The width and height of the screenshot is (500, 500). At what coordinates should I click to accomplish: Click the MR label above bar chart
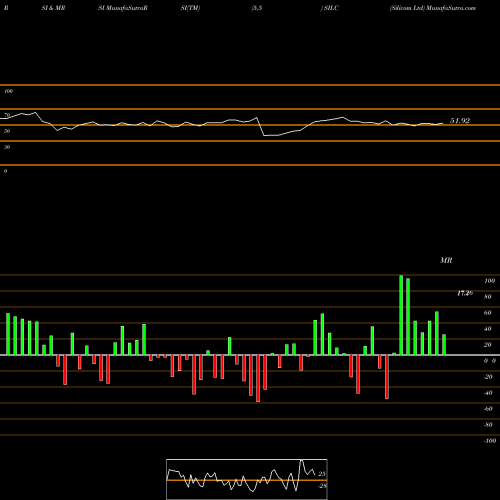coord(446,260)
